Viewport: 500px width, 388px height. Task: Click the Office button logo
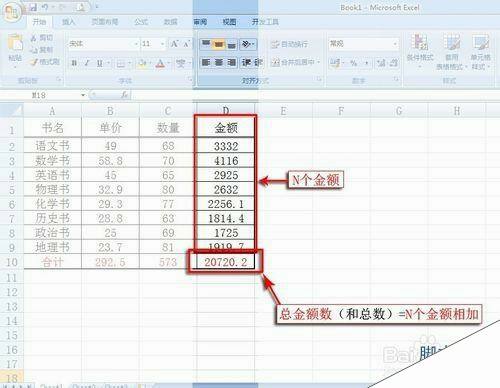click(x=13, y=12)
